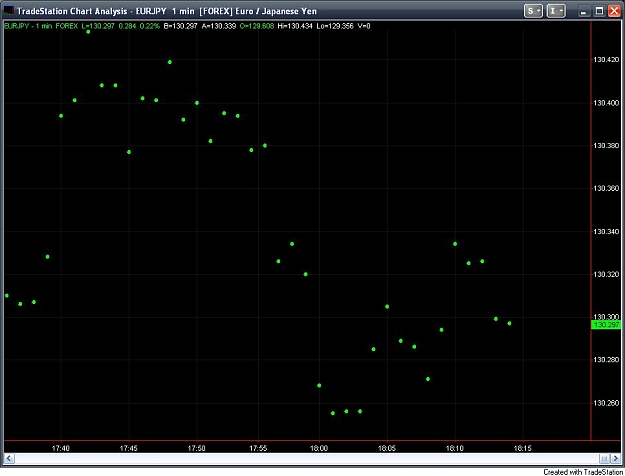Click the 'O=129.608' open value
This screenshot has height=476, width=625.
tap(257, 26)
